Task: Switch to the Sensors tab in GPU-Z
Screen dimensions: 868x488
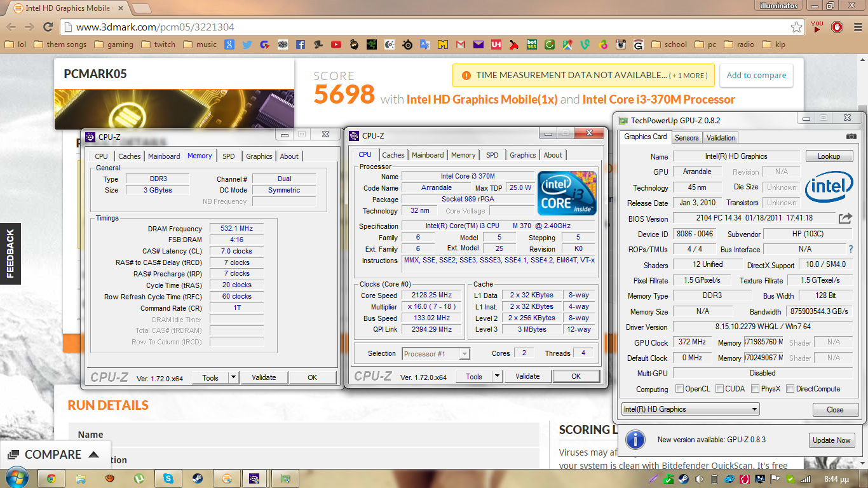Action: coord(686,137)
